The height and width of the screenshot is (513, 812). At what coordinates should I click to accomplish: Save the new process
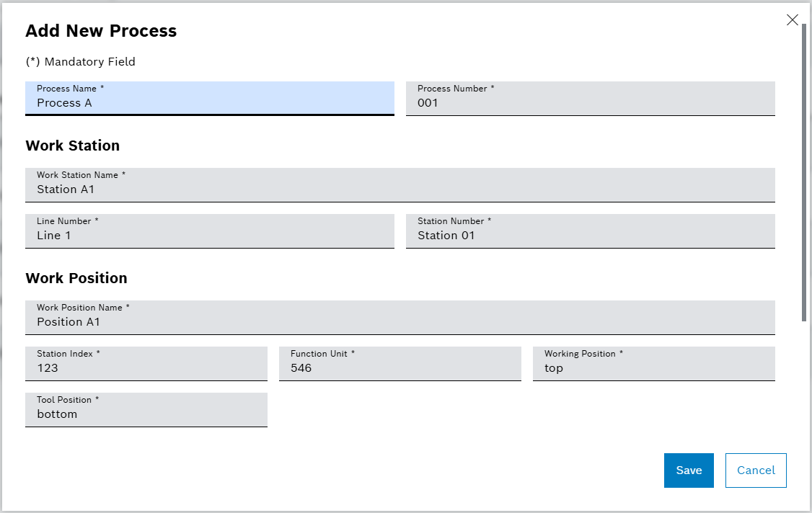point(688,470)
